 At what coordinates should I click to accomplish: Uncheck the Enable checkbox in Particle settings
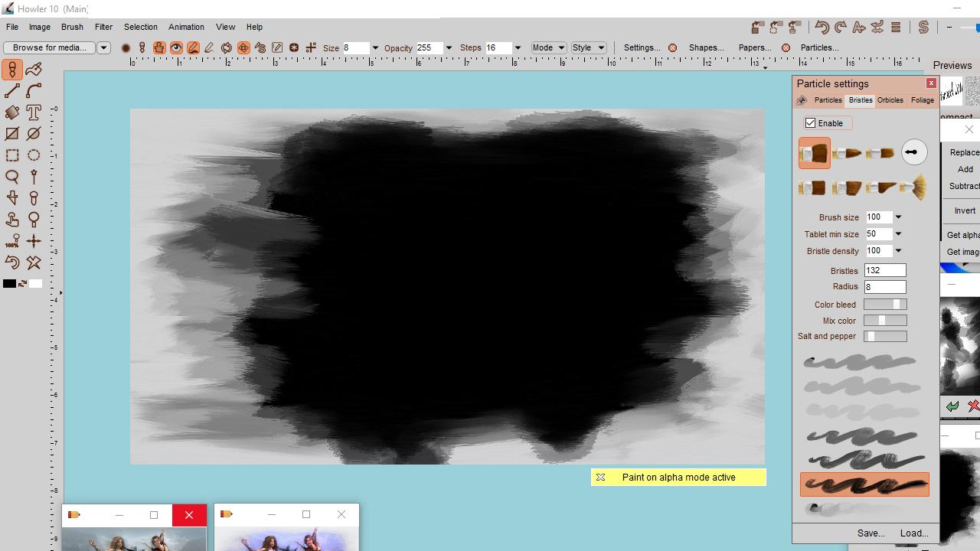[x=810, y=123]
